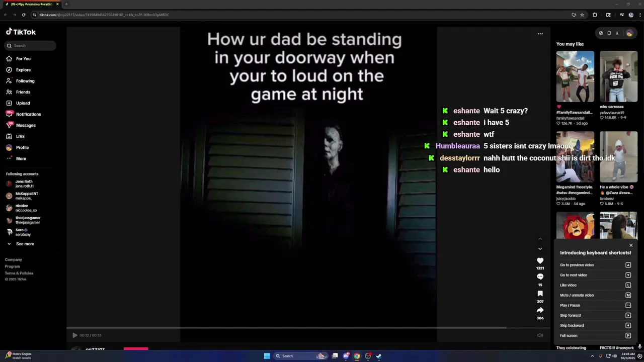Open Men's Singles match results widget
The height and width of the screenshot is (362, 644).
19,356
